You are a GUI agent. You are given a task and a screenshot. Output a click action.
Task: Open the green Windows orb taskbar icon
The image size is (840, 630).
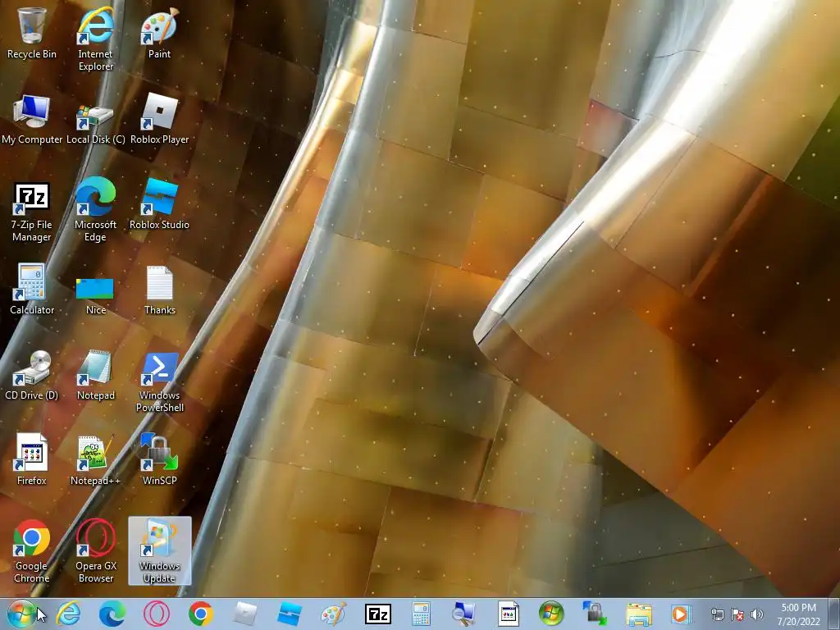pos(551,614)
